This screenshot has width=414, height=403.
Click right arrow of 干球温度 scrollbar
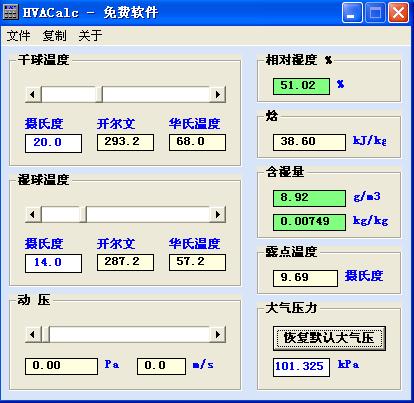pos(218,94)
